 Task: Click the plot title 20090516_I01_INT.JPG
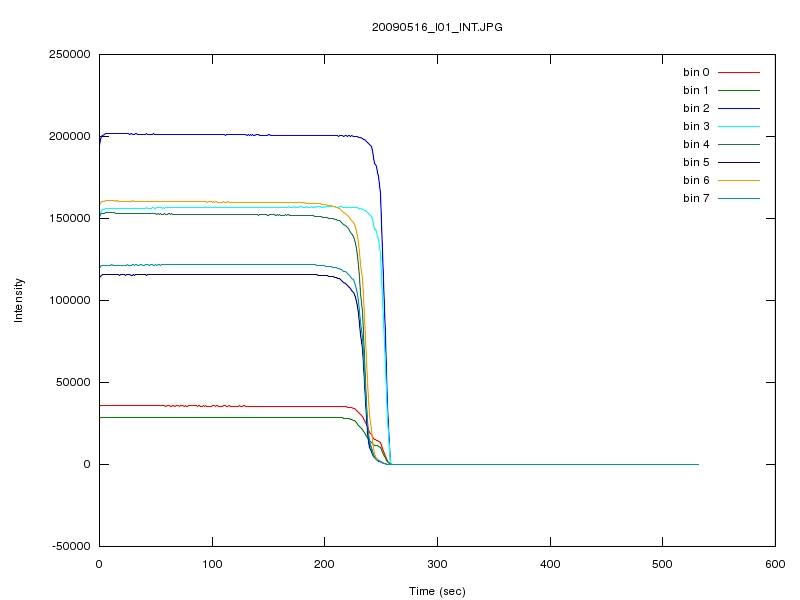pos(437,28)
